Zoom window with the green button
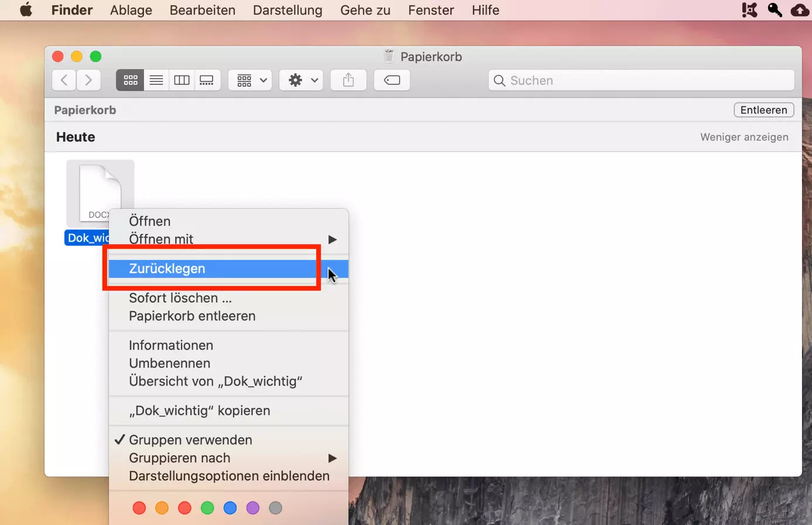812x525 pixels. 95,56
